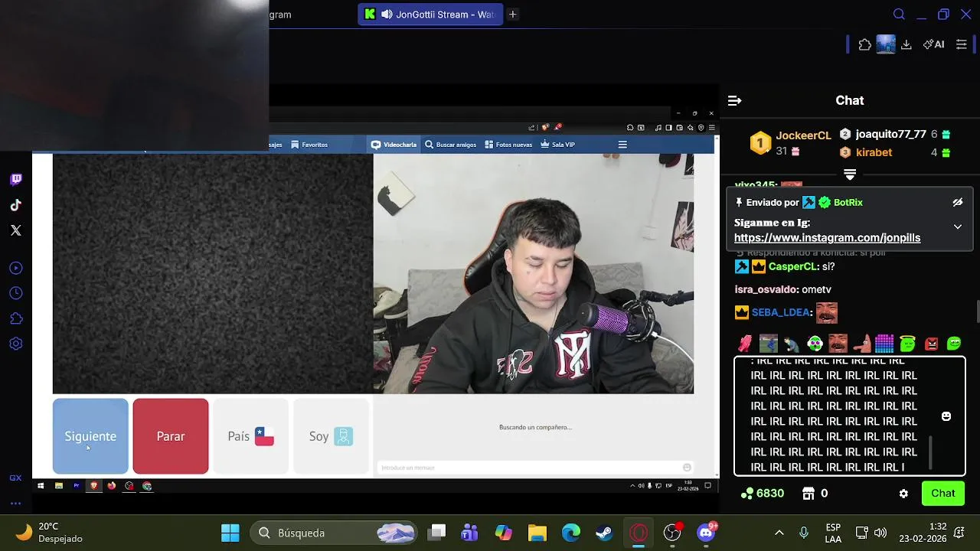Toggle the Soy gender selector
The image size is (980, 551).
click(x=331, y=436)
